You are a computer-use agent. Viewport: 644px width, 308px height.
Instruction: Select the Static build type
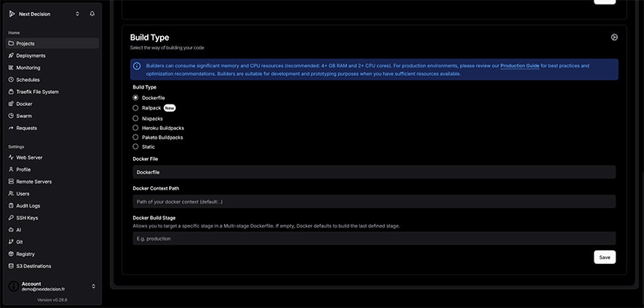pyautogui.click(x=135, y=146)
